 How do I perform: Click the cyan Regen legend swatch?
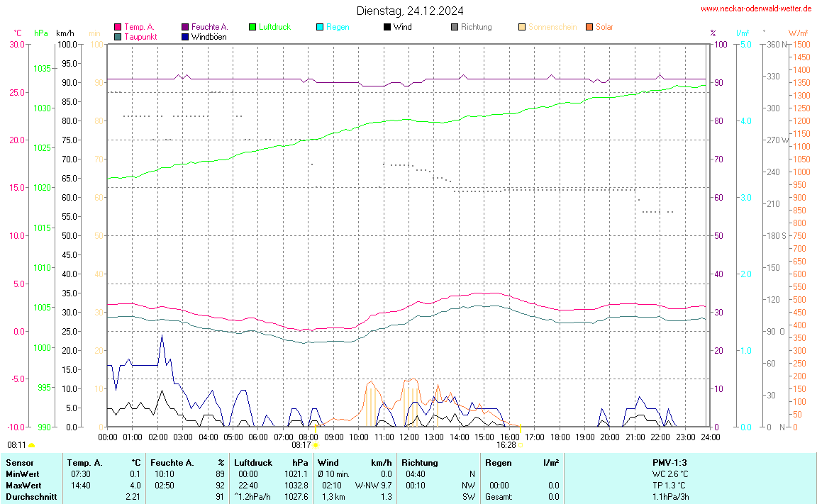[x=320, y=27]
